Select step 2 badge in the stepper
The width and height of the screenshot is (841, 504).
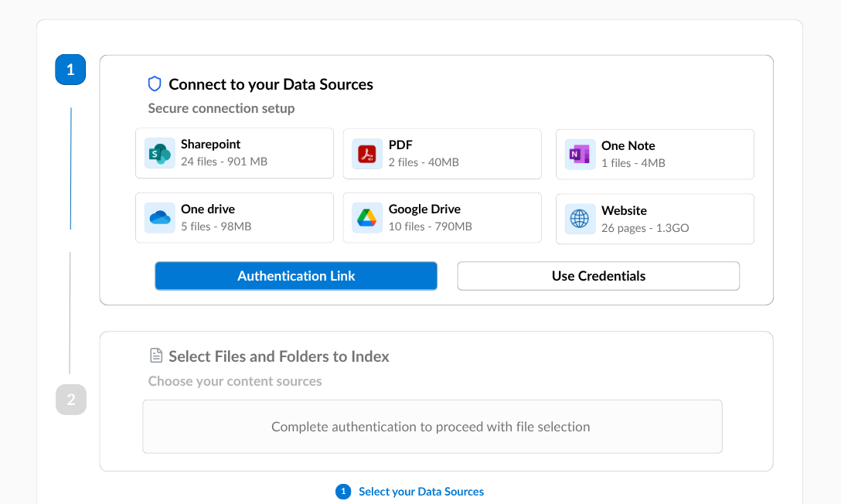click(71, 400)
